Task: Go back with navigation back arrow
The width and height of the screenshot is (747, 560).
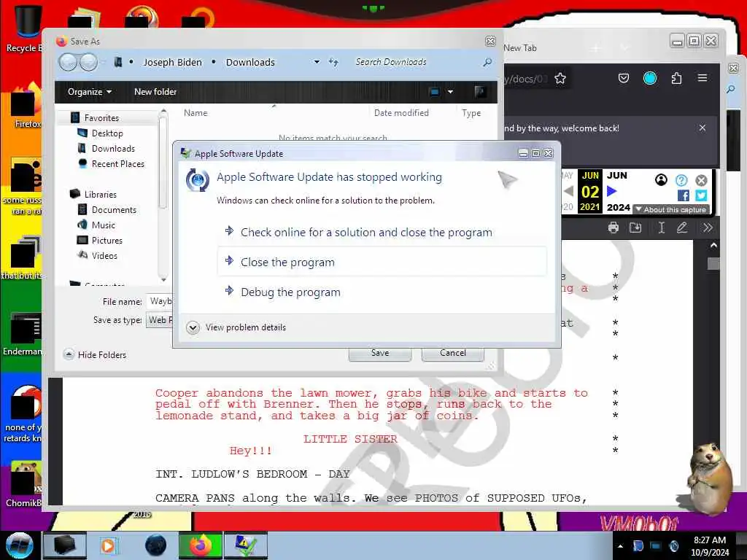Action: coord(68,62)
